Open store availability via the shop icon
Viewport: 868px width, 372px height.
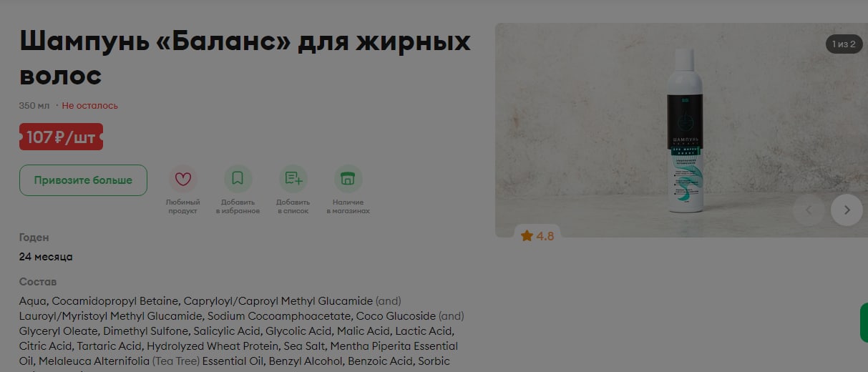pos(348,179)
